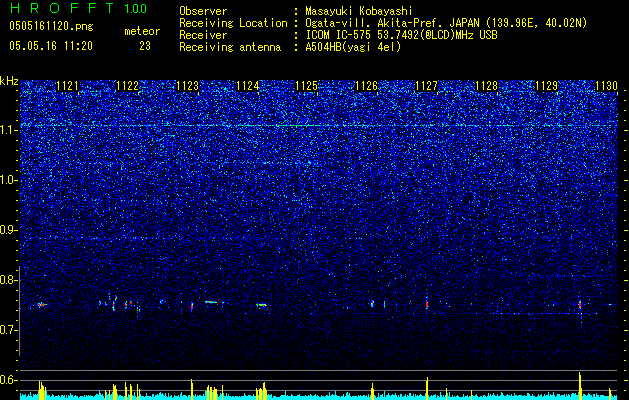Image resolution: width=629 pixels, height=400 pixels.
Task: Click the Receiver label
Action: pos(203,35)
